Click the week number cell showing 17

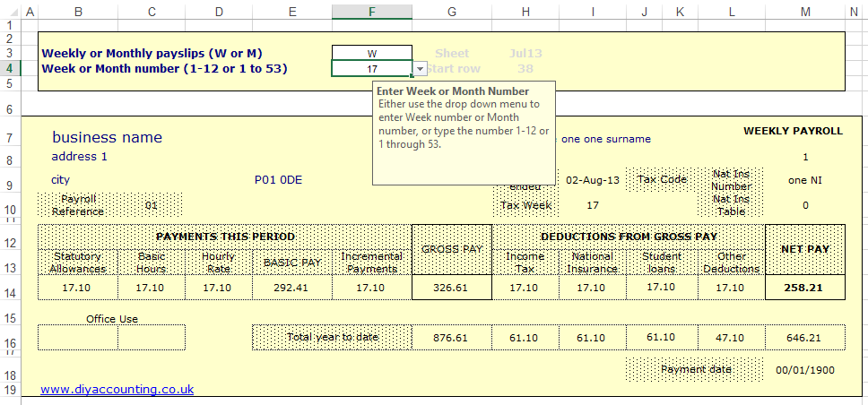point(371,69)
